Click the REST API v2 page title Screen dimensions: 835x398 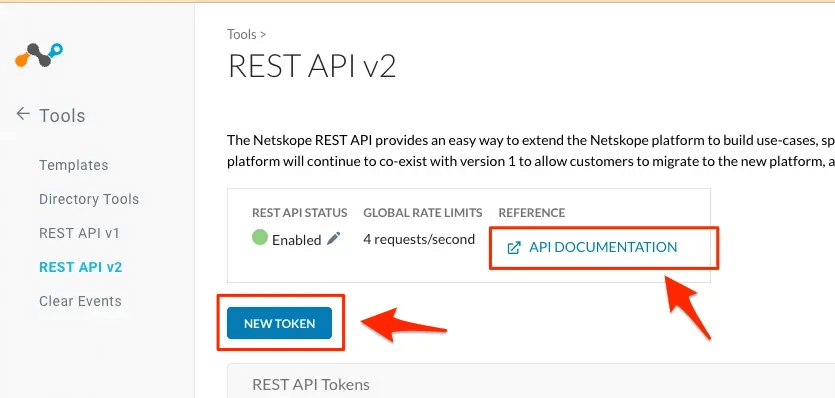click(x=312, y=67)
